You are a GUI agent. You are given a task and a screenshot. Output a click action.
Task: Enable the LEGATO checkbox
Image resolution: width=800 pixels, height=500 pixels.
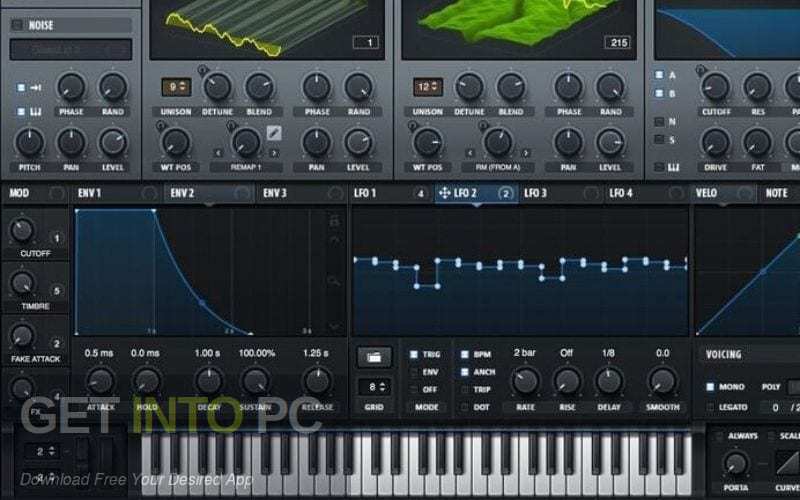710,407
